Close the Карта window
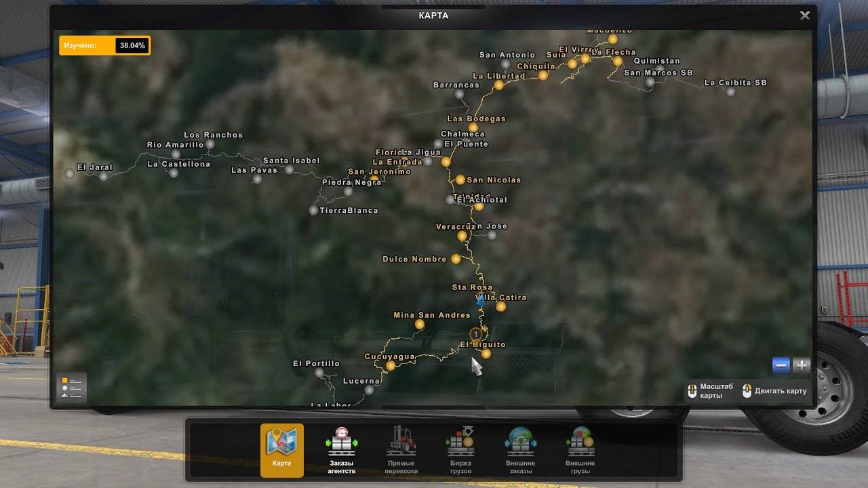 pyautogui.click(x=805, y=16)
